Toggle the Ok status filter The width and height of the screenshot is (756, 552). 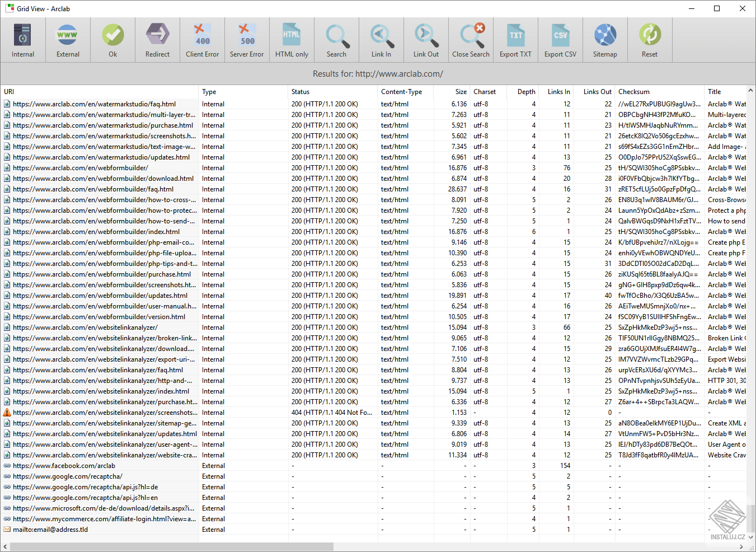click(x=112, y=34)
